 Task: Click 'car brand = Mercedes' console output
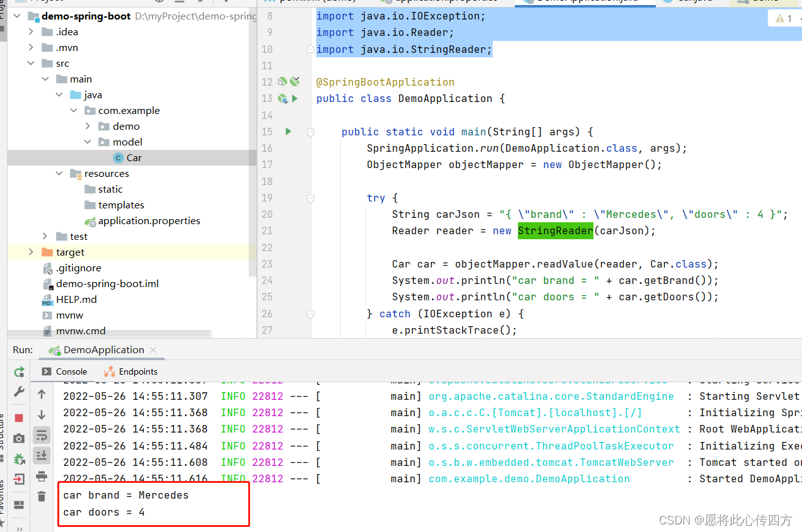(x=126, y=495)
